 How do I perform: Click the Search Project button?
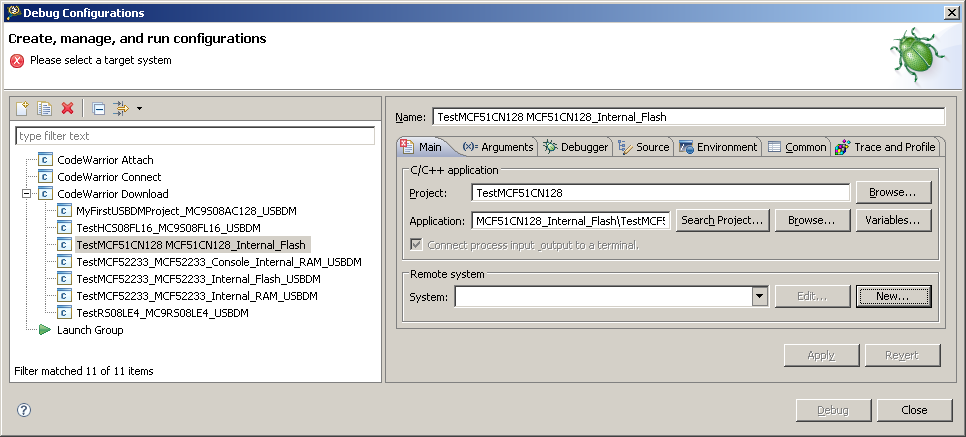pos(723,220)
